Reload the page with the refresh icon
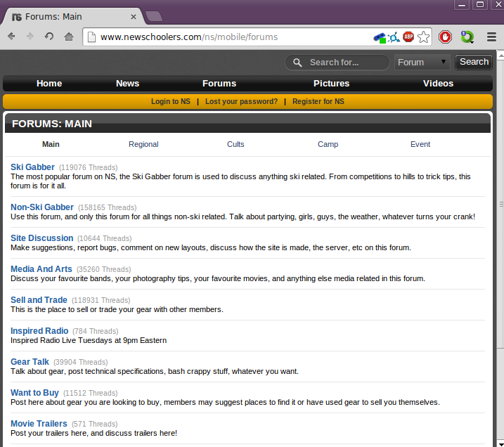The width and height of the screenshot is (504, 447). [49, 37]
